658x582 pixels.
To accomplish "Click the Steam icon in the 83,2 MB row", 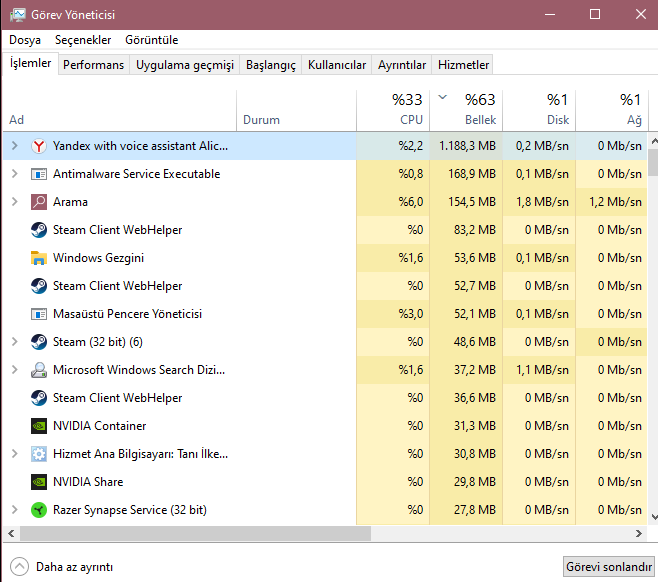I will [39, 230].
